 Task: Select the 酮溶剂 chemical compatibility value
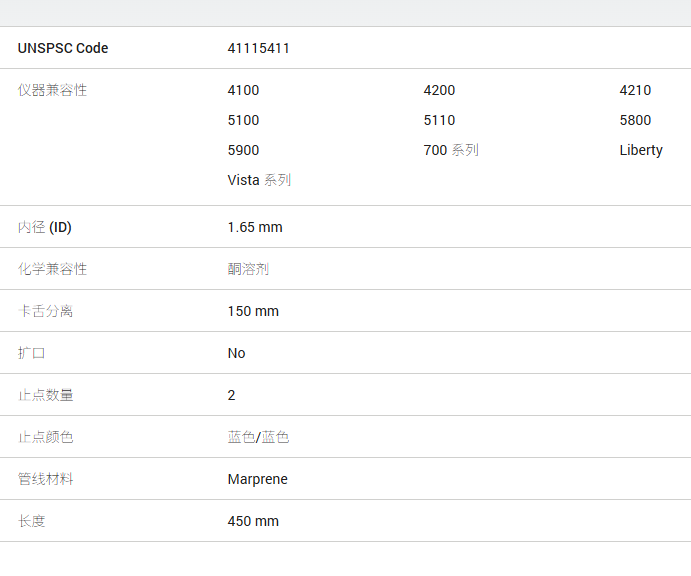(248, 269)
